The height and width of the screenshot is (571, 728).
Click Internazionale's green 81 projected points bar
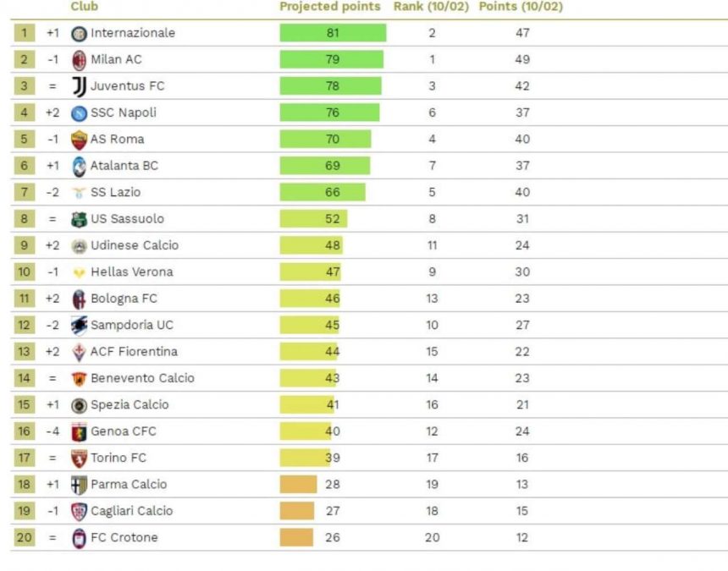(333, 33)
